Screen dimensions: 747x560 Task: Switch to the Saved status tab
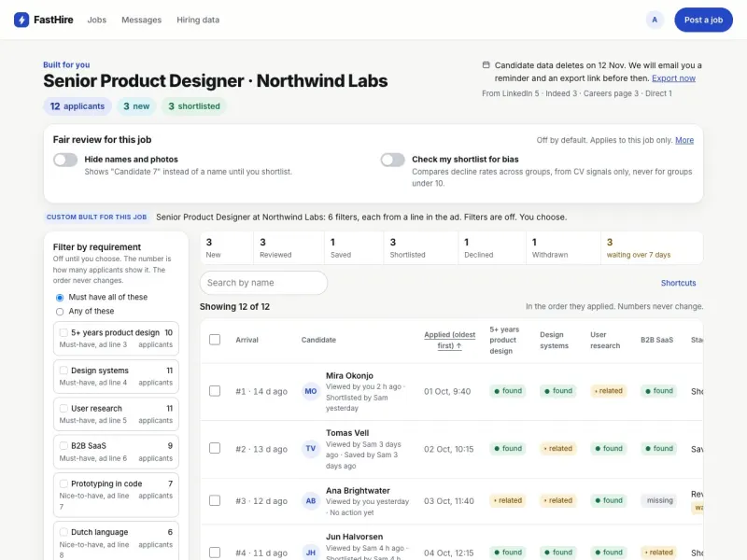point(354,247)
